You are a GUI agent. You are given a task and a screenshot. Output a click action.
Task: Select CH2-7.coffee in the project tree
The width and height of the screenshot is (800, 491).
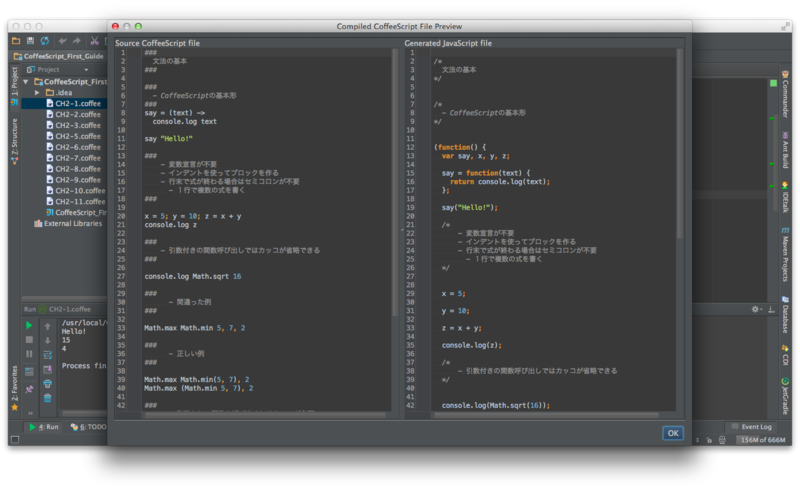[x=73, y=158]
